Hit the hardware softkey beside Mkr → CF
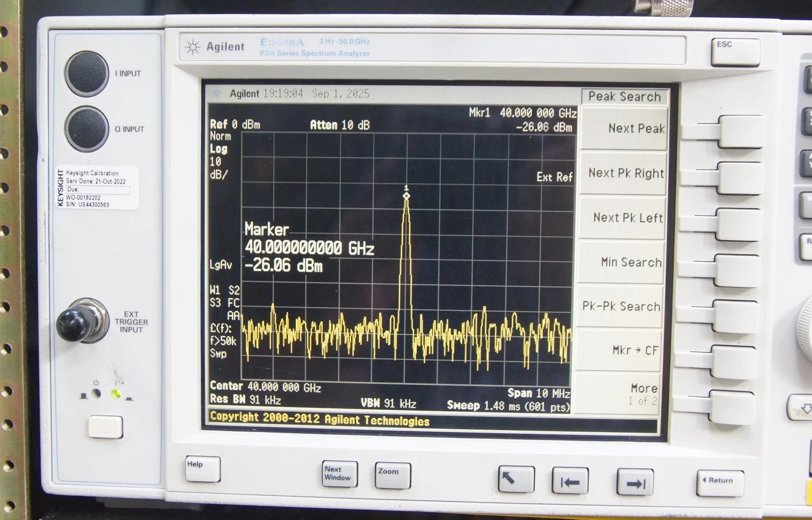This screenshot has height=520, width=812. click(x=734, y=362)
